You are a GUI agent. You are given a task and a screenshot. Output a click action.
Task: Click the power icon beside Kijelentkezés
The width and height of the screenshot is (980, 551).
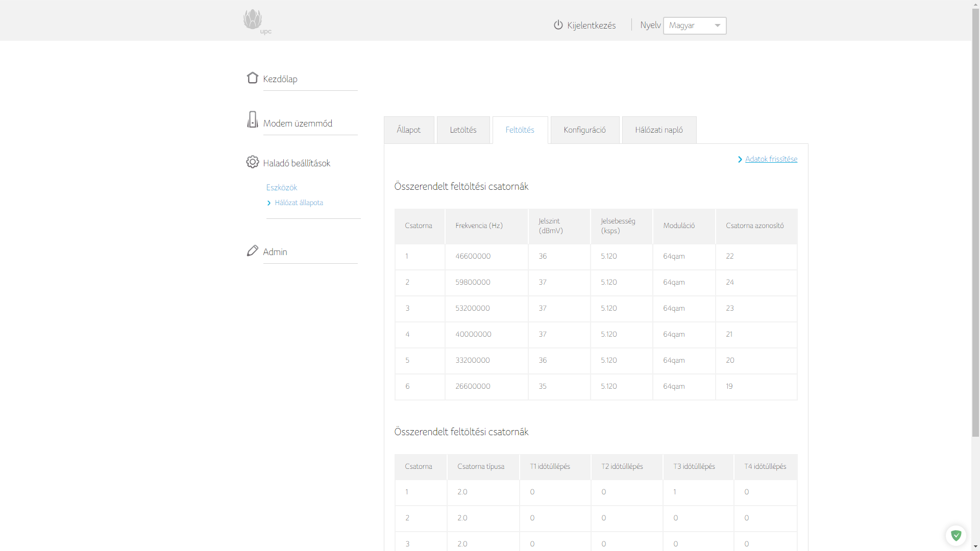click(x=558, y=25)
